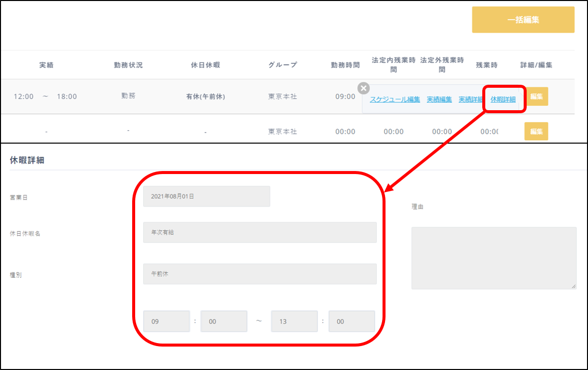The image size is (588, 370).
Task: Select the start hour field showing 09
Action: (167, 322)
